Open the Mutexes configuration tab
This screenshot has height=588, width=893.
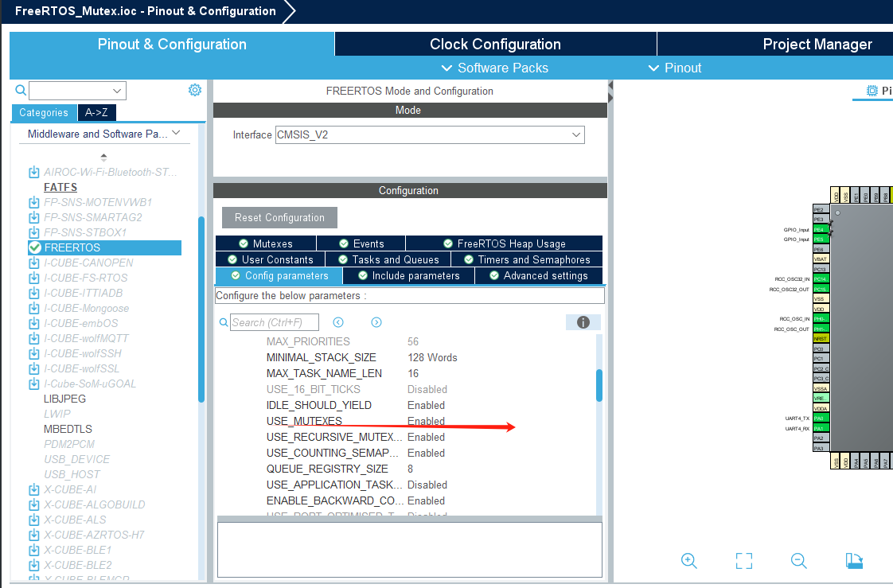[266, 243]
